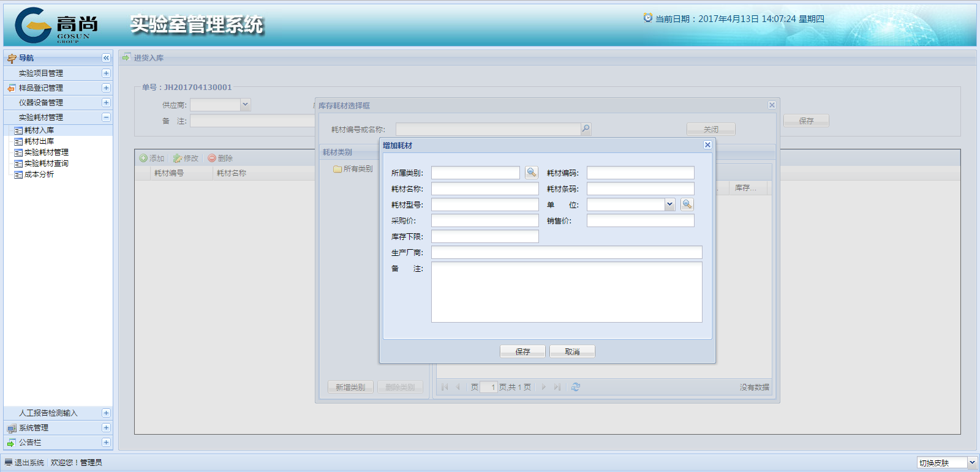Click 取消 button in 增加耗材 dialog
Image resolution: width=980 pixels, height=472 pixels.
point(572,351)
